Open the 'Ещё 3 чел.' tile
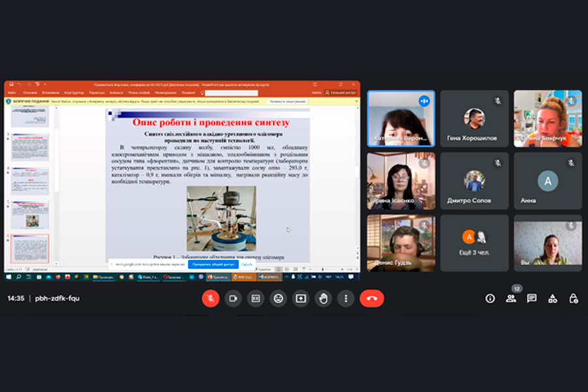 pyautogui.click(x=474, y=243)
